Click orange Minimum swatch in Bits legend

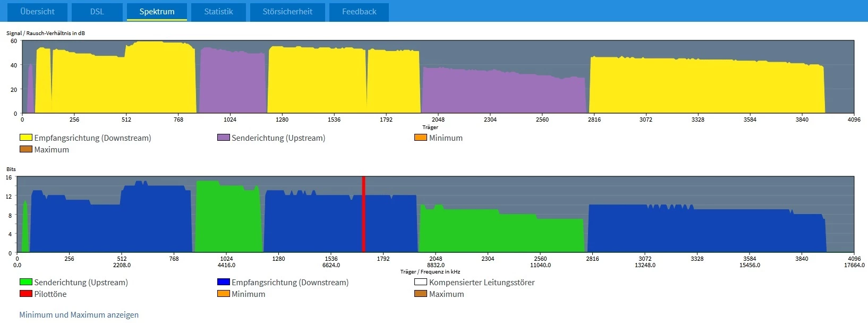pos(224,294)
